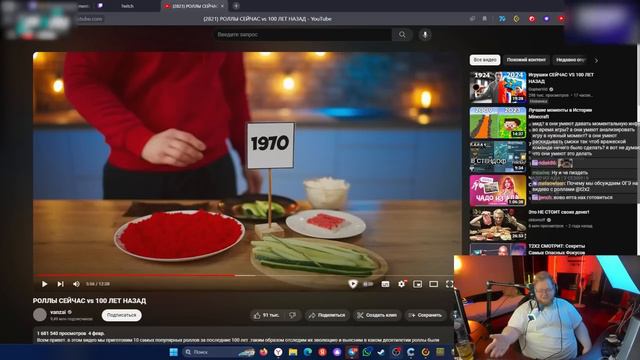Image resolution: width=640 pixels, height=360 pixels.
Task: Open Лучшие моменты Minecraft video thumbnail
Action: 498,122
